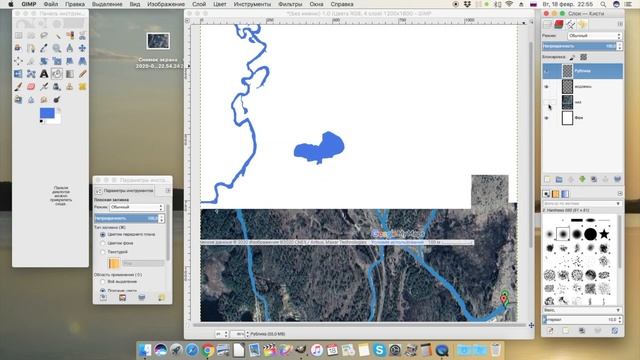Select the Rectangle Select tool
Screen dimensions: 640x360
[18, 36]
